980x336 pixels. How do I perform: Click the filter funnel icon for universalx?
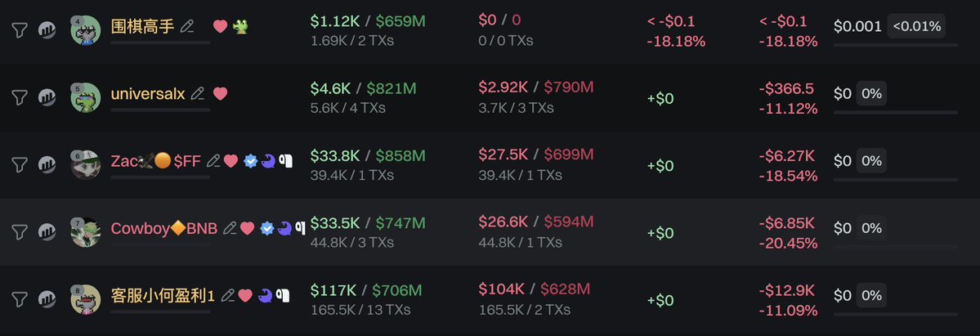click(x=20, y=97)
